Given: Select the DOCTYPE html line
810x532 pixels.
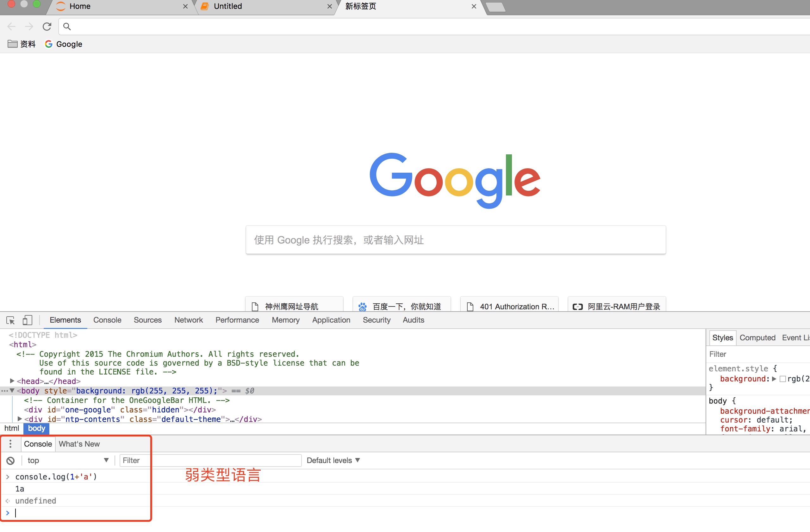Looking at the screenshot, I should [43, 335].
